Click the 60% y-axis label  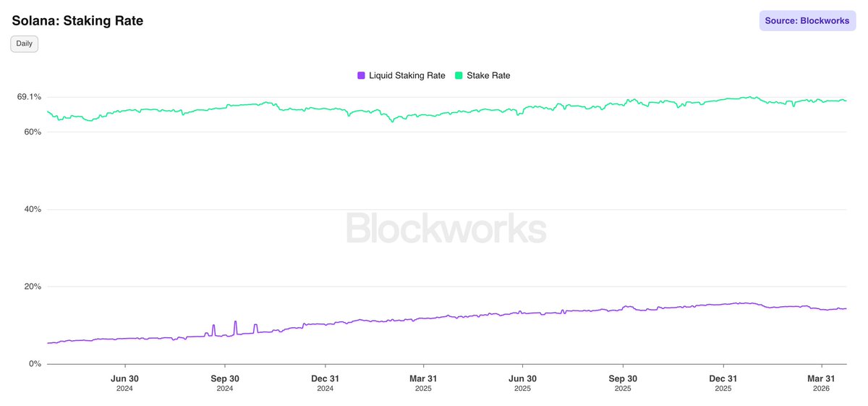[33, 132]
